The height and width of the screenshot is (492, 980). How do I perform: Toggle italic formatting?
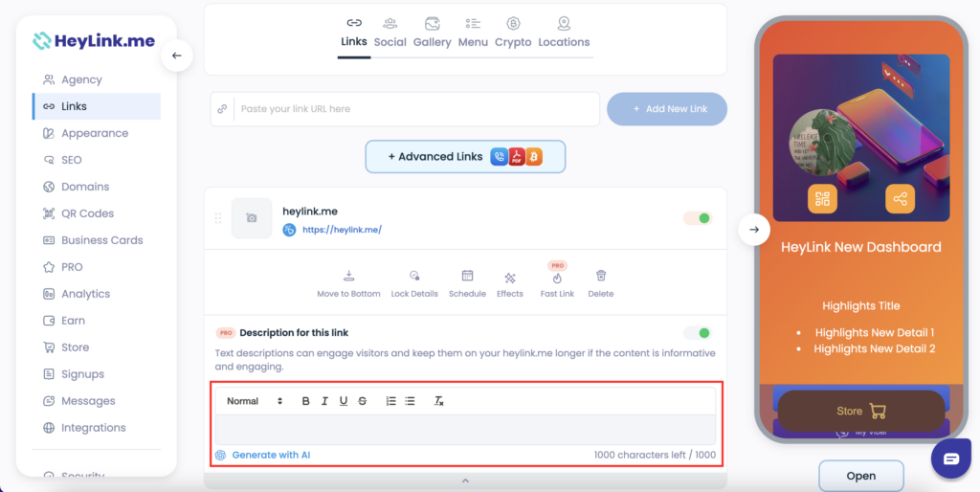tap(324, 401)
